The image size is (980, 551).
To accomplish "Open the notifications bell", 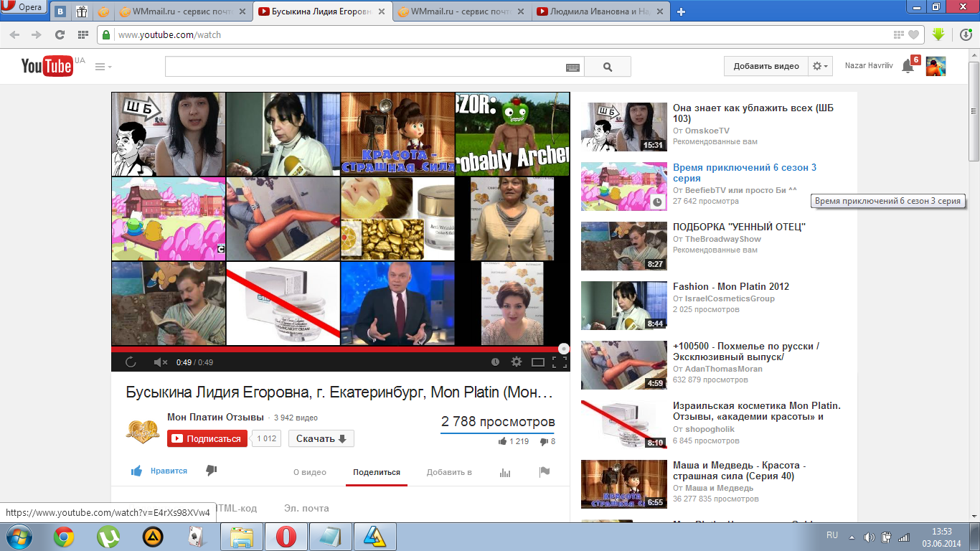I will [908, 67].
